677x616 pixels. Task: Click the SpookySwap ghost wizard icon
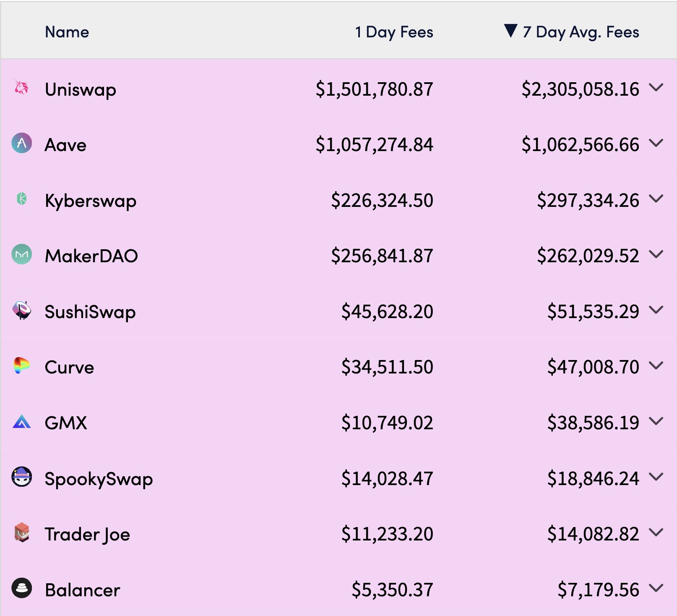click(22, 477)
